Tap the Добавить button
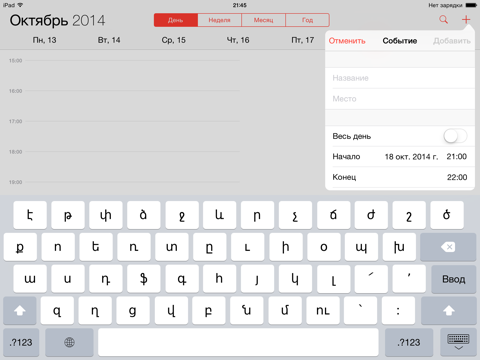 (x=452, y=41)
